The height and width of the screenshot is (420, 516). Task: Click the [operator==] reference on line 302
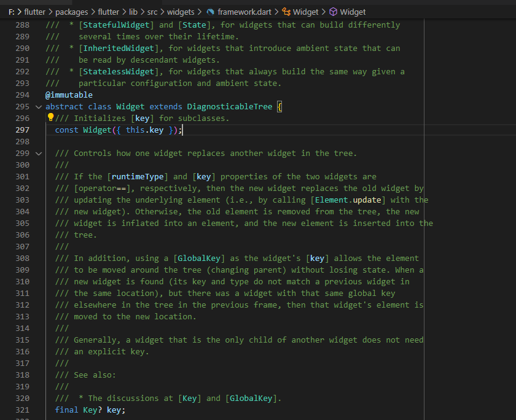(x=103, y=189)
